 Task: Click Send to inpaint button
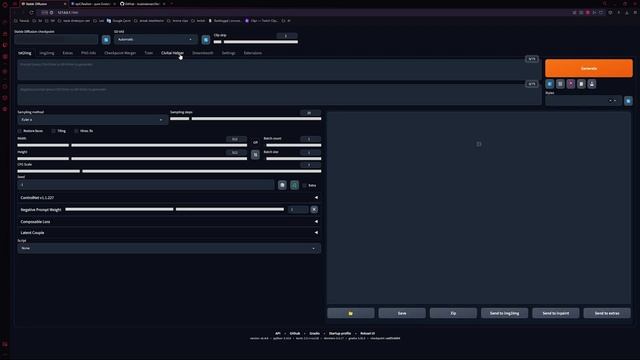pos(556,313)
